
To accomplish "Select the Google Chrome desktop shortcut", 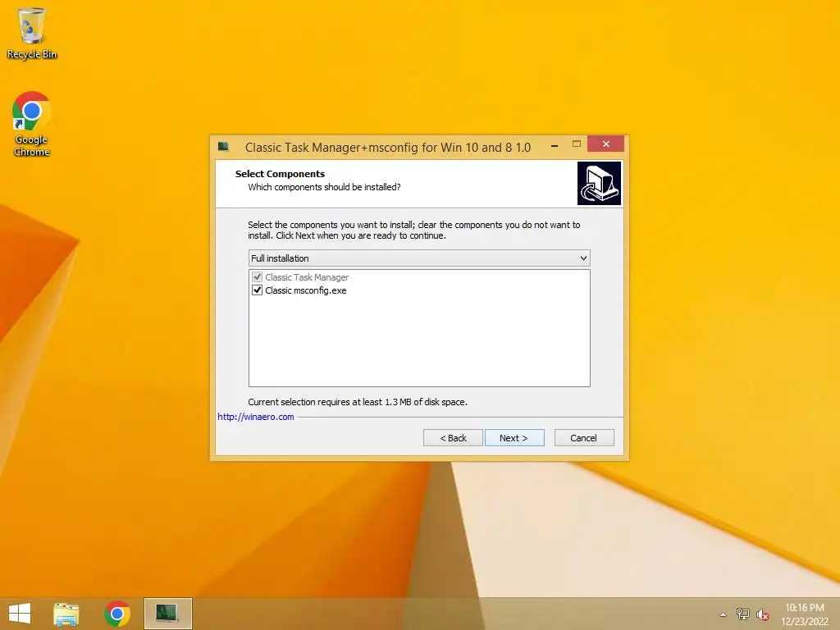I will [x=32, y=124].
